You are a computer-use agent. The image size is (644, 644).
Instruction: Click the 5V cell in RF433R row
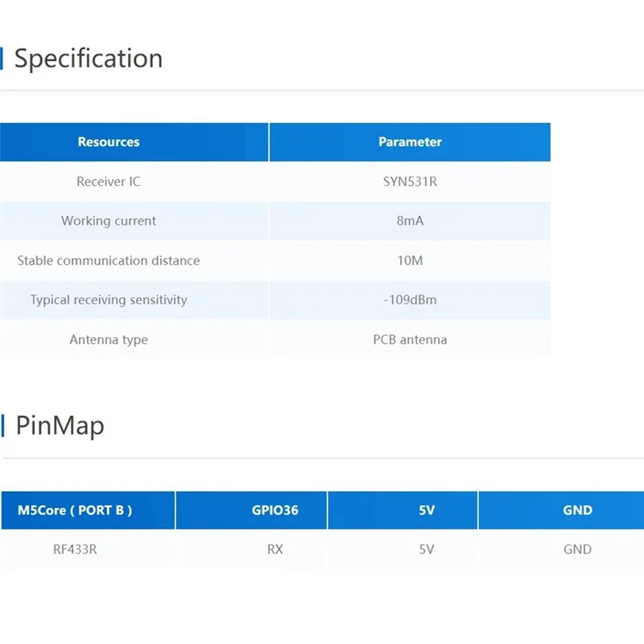(427, 549)
